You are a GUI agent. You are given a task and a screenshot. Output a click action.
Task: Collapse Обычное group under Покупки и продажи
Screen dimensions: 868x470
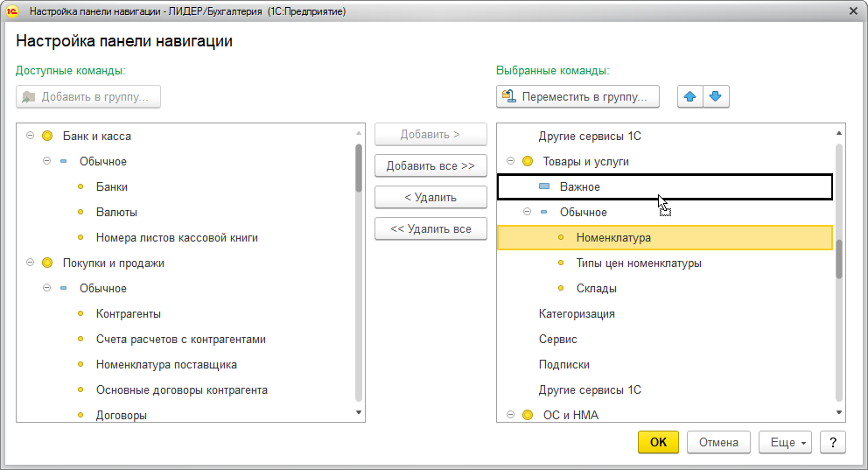[47, 288]
